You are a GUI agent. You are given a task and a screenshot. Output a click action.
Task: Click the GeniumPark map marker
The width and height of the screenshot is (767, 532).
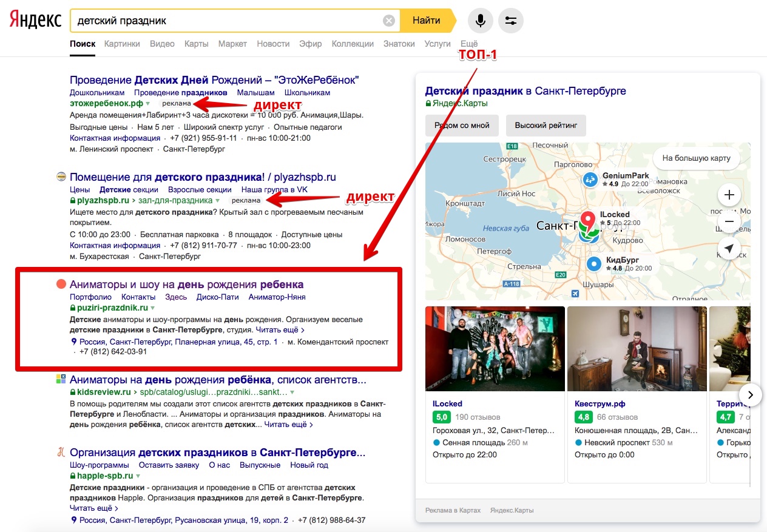590,180
